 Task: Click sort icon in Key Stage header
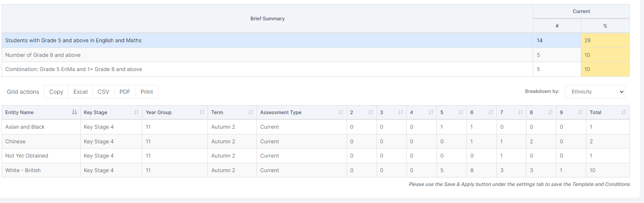click(137, 112)
